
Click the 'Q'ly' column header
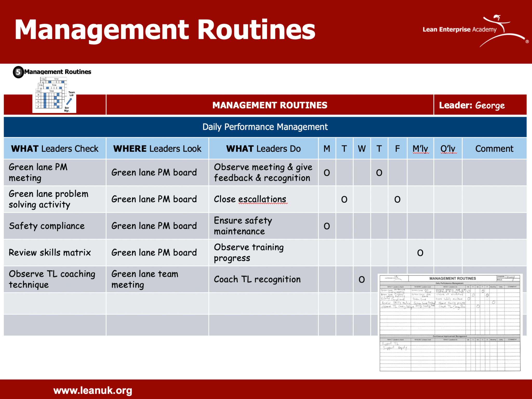(x=448, y=148)
